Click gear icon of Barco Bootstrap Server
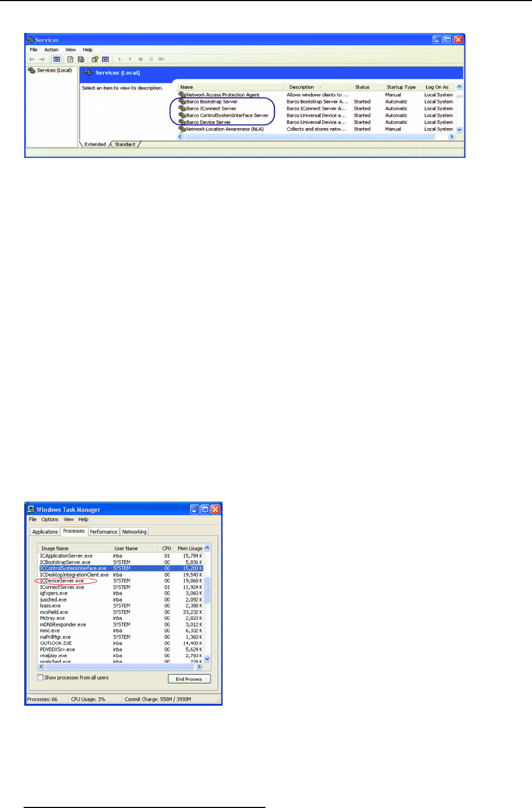 (x=182, y=102)
